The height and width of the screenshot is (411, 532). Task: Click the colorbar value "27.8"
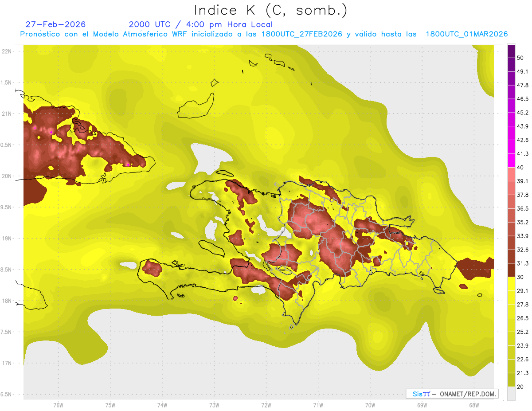[523, 305]
